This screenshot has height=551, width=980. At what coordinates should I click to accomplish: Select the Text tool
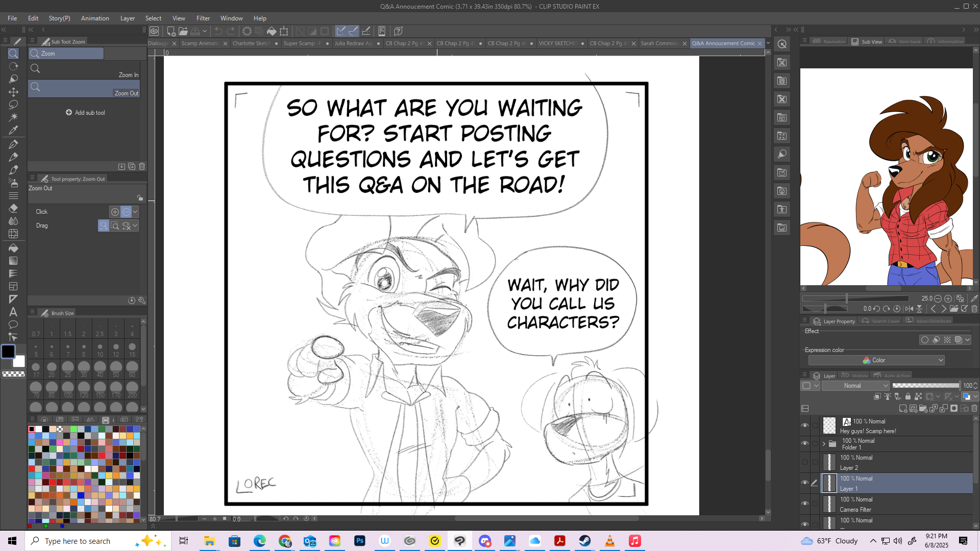pos(13,312)
